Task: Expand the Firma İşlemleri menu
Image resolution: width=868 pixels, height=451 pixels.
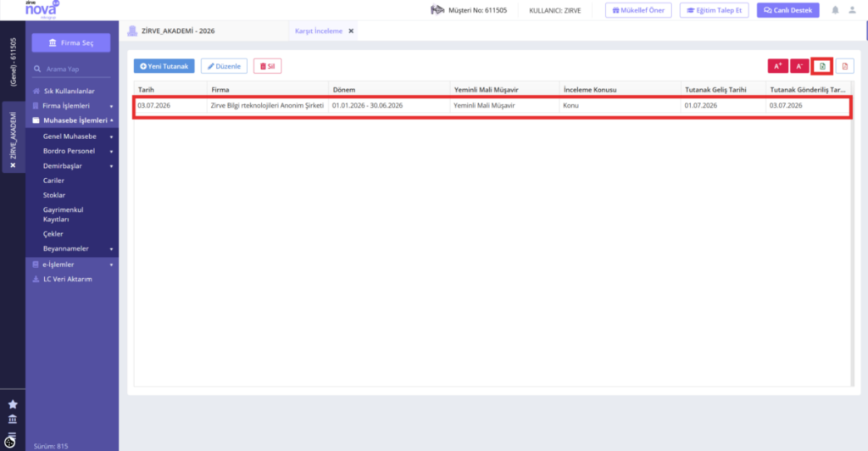Action: [73, 106]
